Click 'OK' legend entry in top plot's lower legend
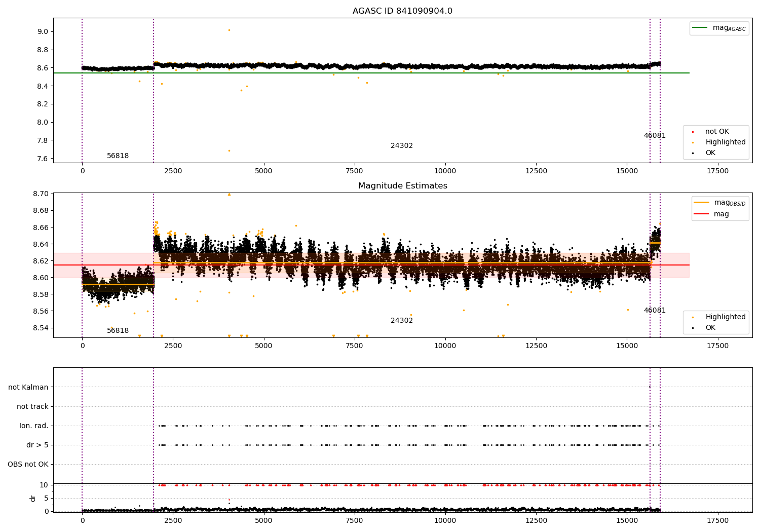 [x=710, y=153]
